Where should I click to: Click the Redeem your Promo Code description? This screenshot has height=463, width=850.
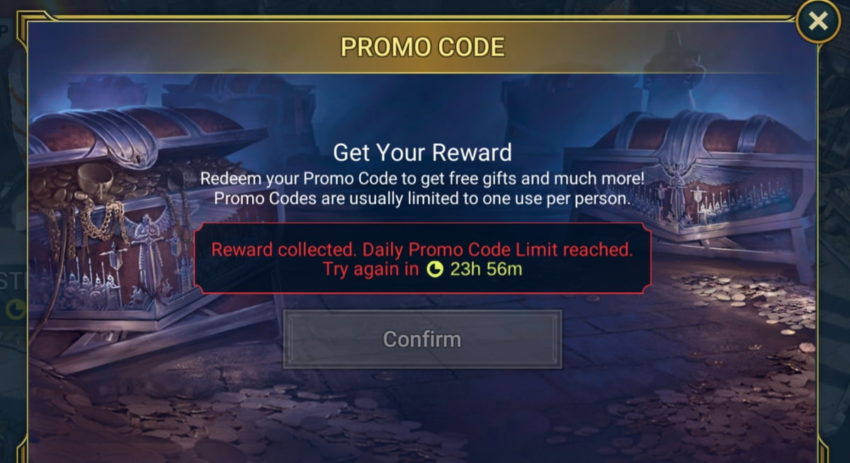coord(422,178)
